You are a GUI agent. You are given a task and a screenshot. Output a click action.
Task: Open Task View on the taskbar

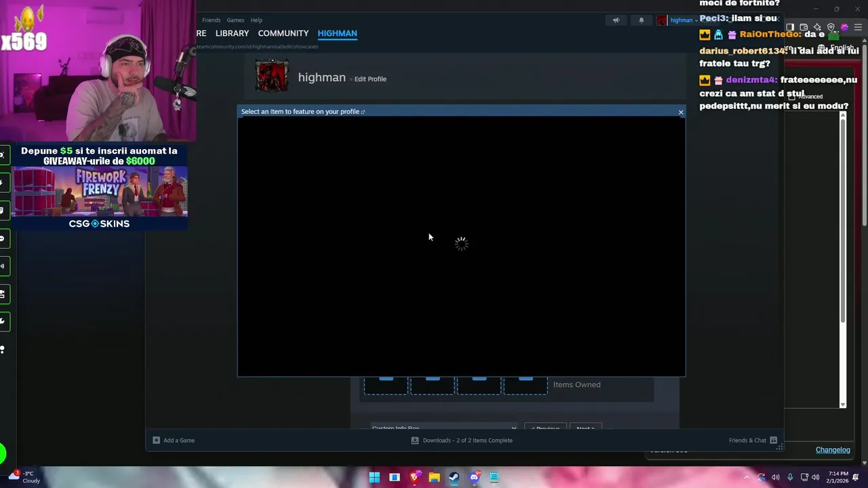tap(394, 477)
